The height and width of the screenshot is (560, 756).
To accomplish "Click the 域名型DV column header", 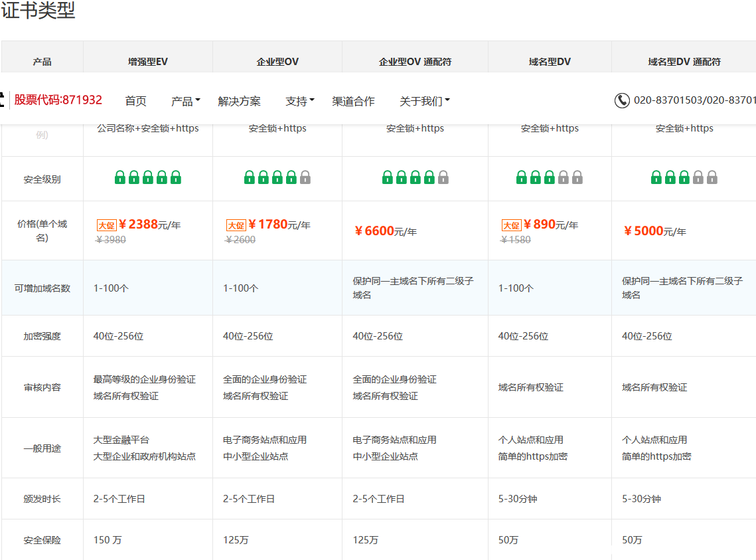I will click(x=550, y=62).
